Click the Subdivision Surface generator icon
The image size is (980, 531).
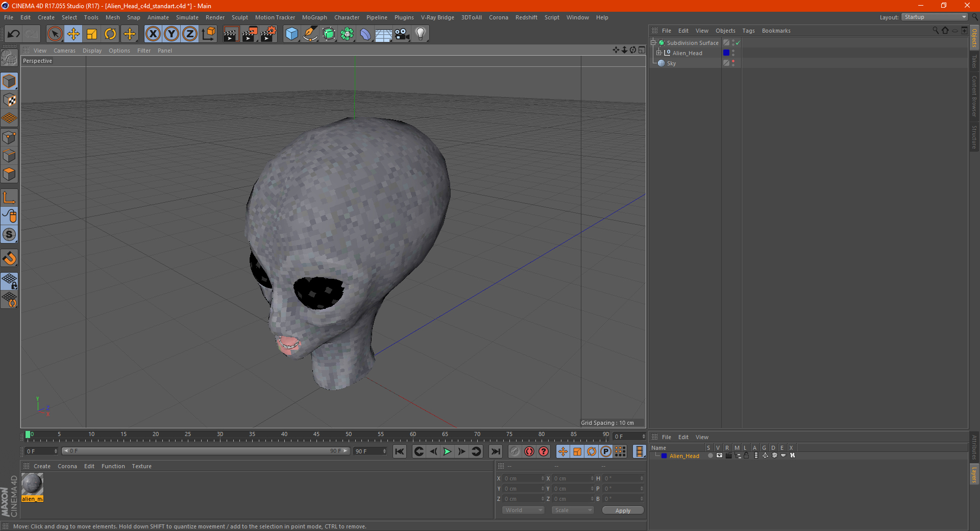point(329,34)
